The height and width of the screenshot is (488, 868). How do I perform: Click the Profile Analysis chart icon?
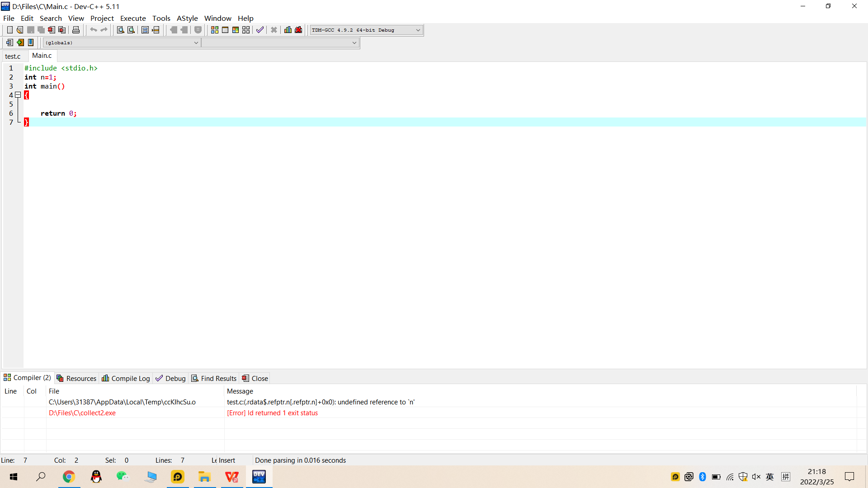pyautogui.click(x=288, y=30)
